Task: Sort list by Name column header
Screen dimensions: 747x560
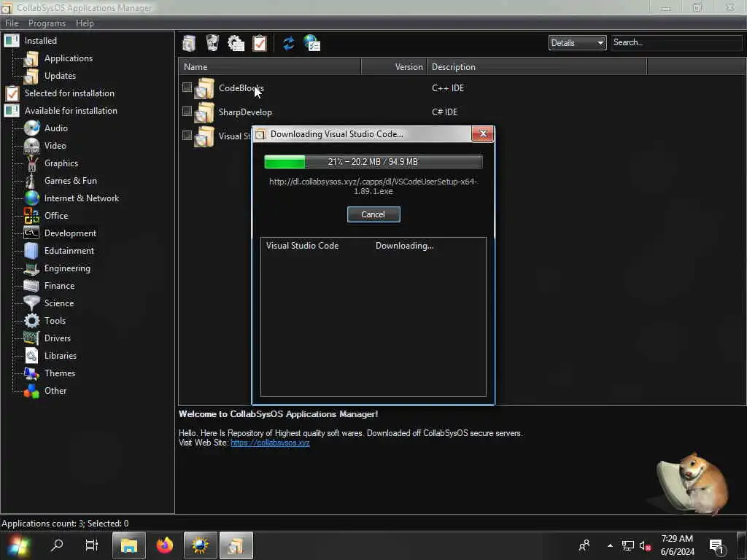Action: tap(270, 67)
